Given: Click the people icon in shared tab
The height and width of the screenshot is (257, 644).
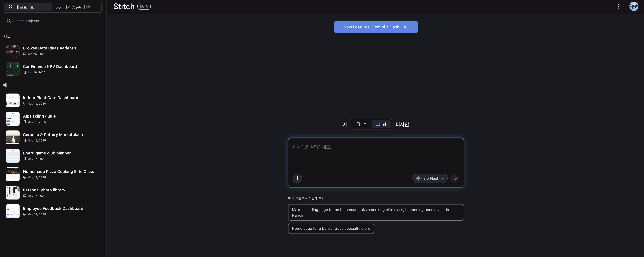Looking at the screenshot, I should coord(59,7).
